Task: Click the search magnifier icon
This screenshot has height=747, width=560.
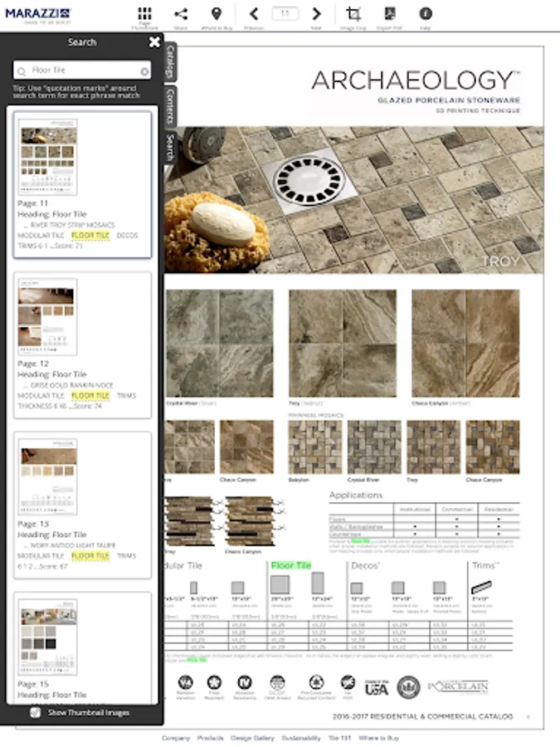Action: [22, 71]
